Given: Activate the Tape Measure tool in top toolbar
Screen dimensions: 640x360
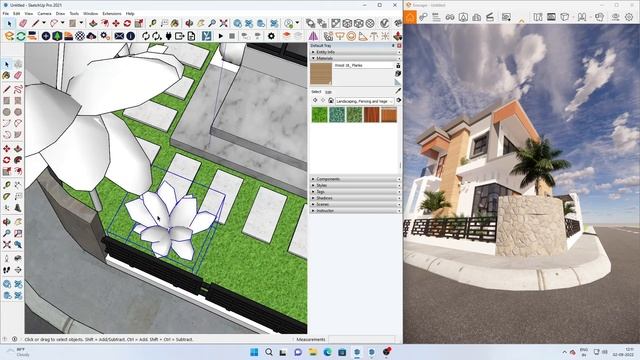Looking at the screenshot, I should 153,23.
